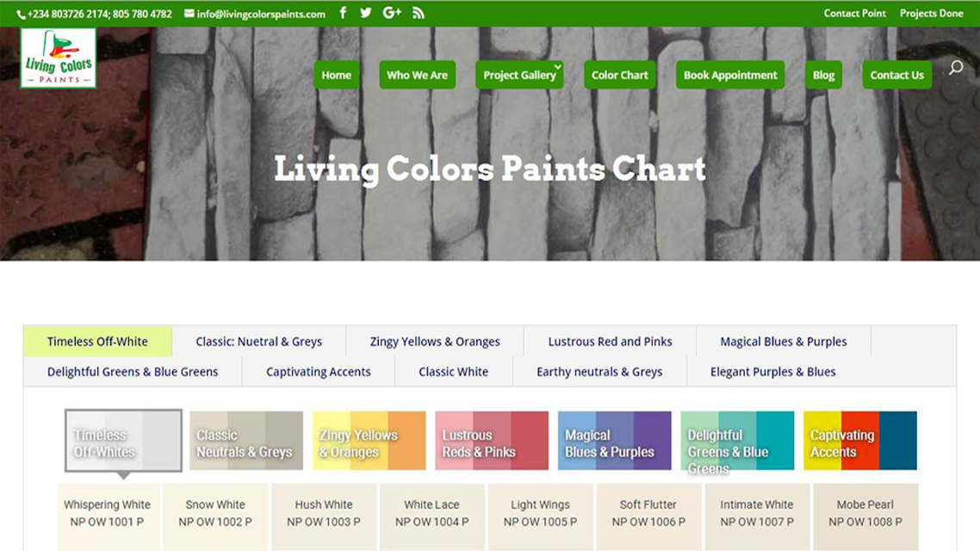Select the Captivating Accents color thumbnail
The image size is (980, 551).
pos(860,441)
